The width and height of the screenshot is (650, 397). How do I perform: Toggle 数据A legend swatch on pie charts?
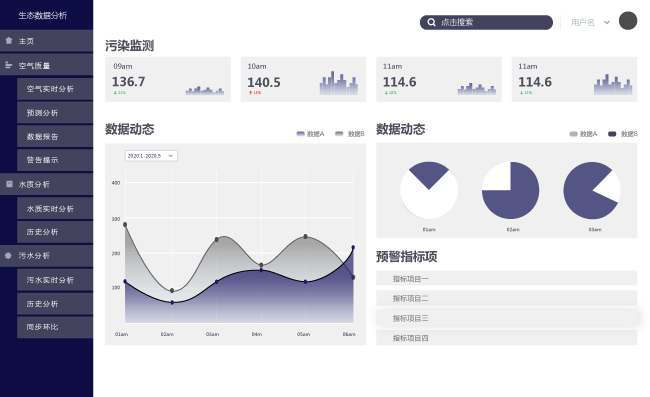(573, 134)
